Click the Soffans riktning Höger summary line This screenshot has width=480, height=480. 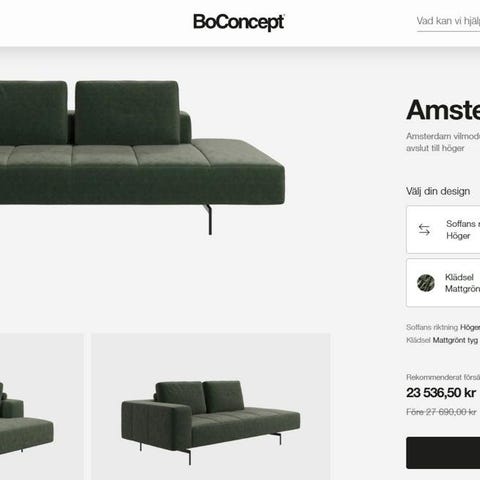click(x=443, y=327)
